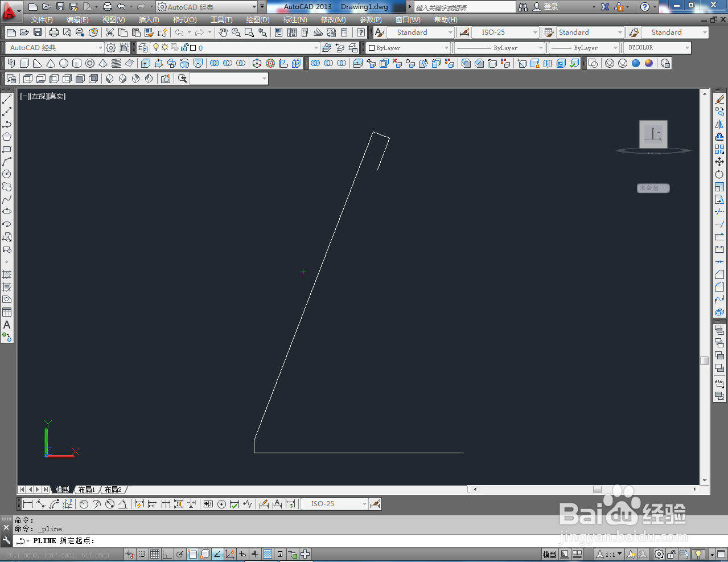Click the color swatch in ByLayer color box
This screenshot has width=728, height=562.
(x=372, y=48)
